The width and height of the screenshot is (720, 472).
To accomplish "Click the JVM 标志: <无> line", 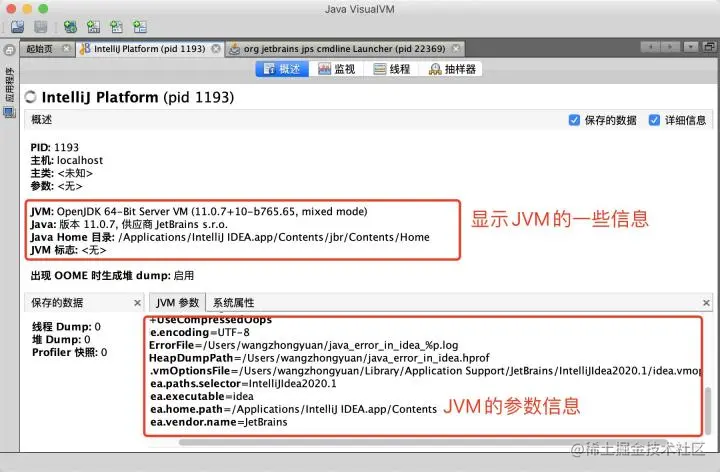I will pos(68,250).
